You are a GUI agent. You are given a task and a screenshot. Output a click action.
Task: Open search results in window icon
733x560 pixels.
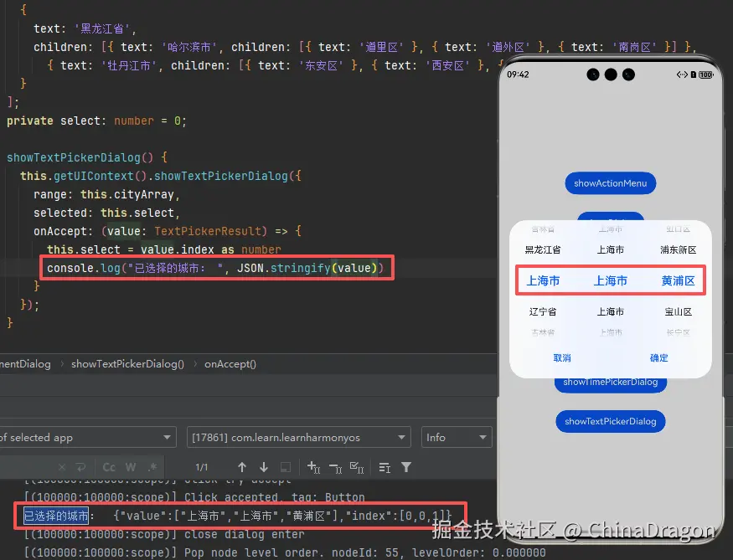(x=286, y=467)
